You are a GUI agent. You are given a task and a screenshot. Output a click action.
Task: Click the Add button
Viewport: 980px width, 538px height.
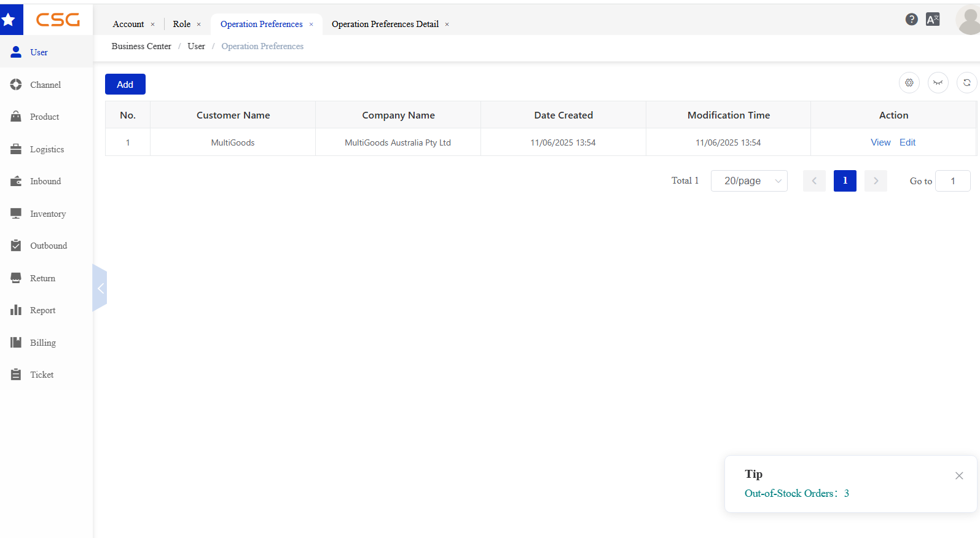click(125, 84)
